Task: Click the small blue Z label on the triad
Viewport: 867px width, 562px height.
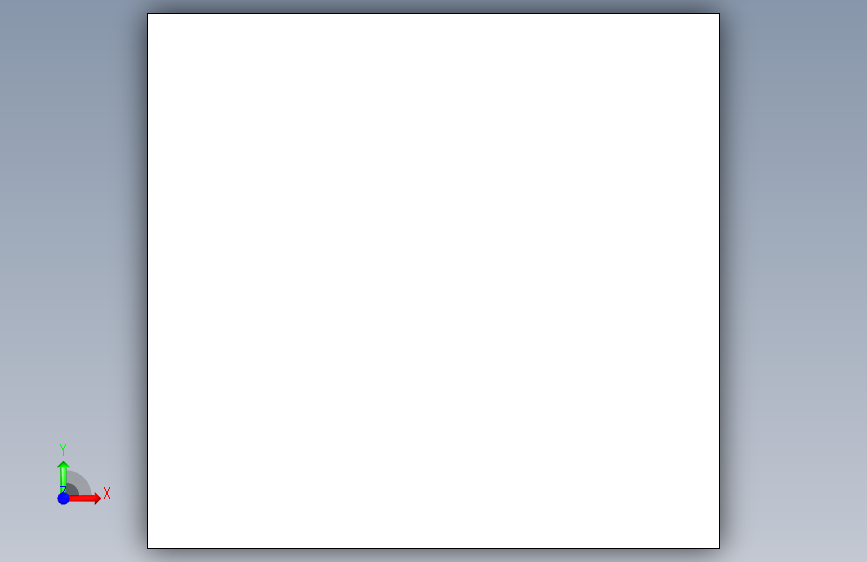Action: 62,490
